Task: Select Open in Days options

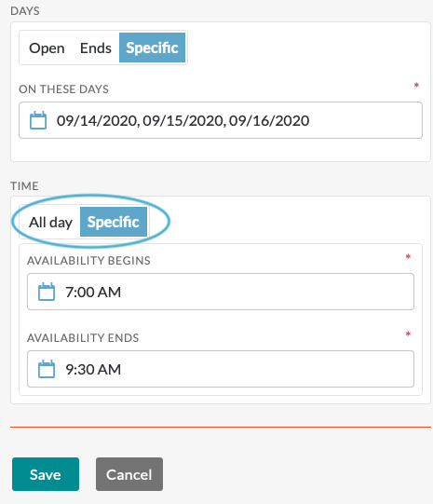Action: pos(47,48)
